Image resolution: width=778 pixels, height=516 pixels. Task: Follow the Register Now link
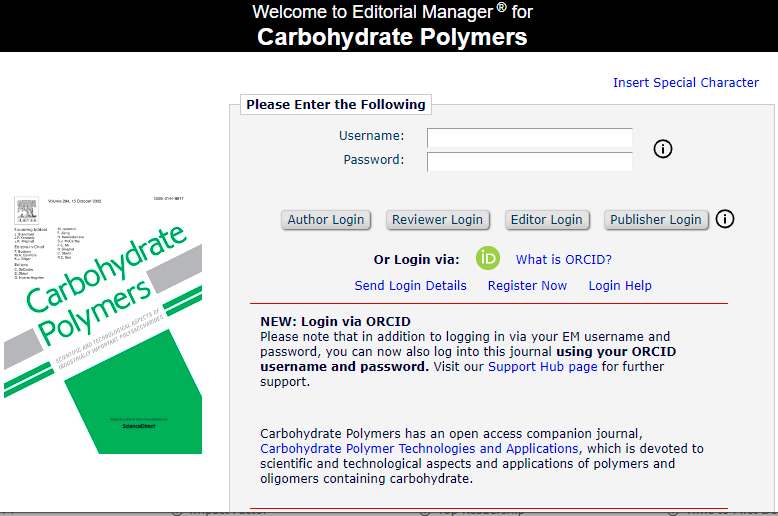coord(527,285)
